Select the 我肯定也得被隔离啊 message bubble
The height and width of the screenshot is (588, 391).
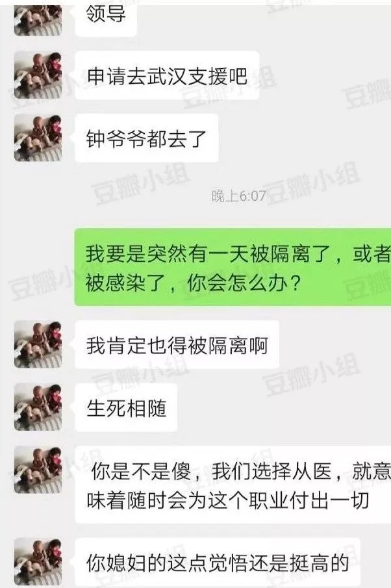[177, 344]
